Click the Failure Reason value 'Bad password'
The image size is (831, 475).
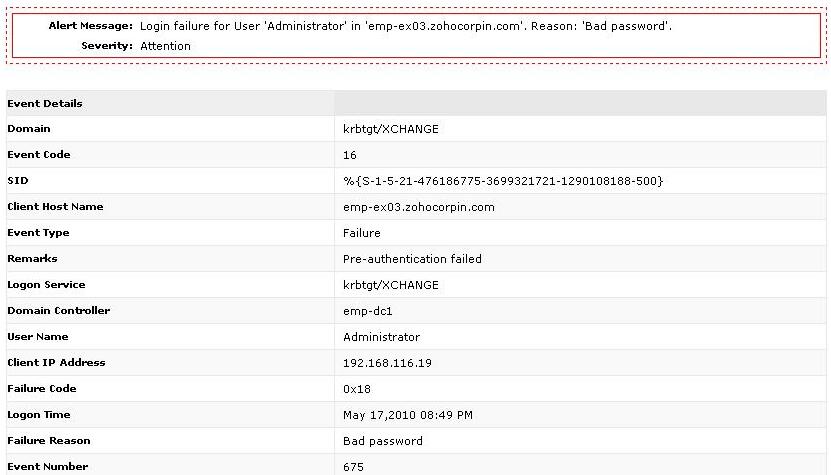coord(382,441)
